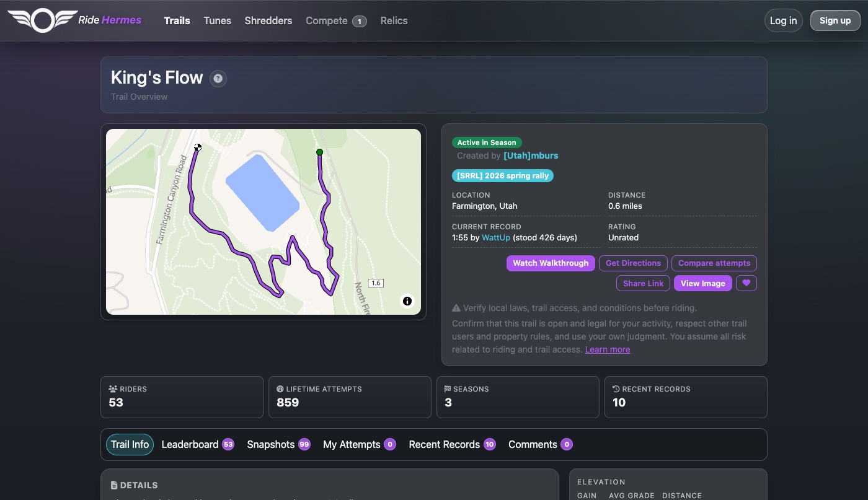Click the Details document icon
The width and height of the screenshot is (868, 500).
pyautogui.click(x=114, y=485)
